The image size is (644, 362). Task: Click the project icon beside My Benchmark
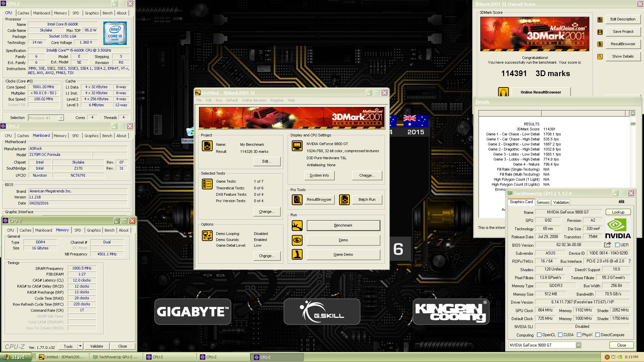point(207,146)
